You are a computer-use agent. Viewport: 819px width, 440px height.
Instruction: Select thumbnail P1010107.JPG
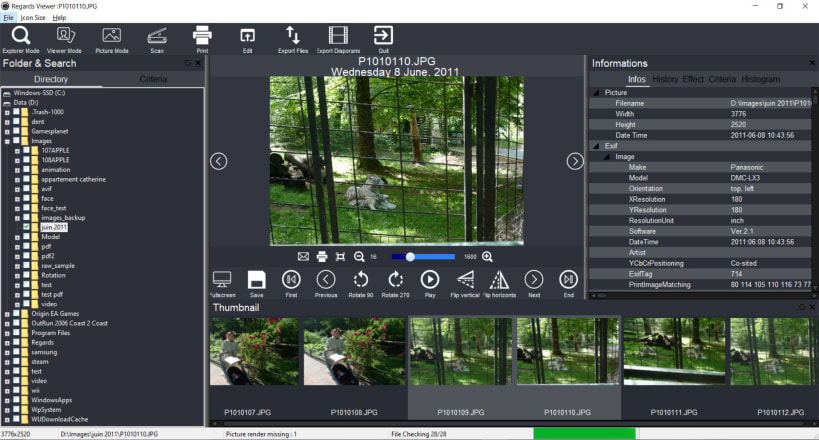tap(254, 352)
